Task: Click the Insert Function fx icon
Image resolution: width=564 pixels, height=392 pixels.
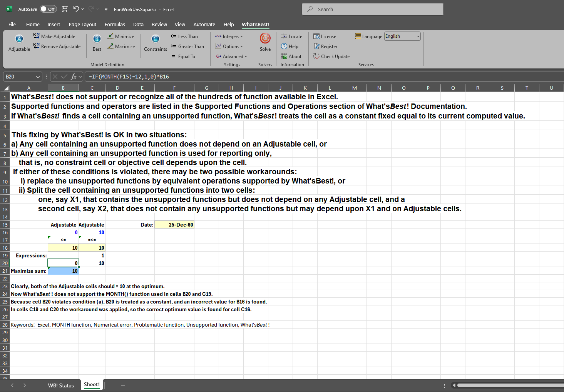Action: (x=74, y=77)
